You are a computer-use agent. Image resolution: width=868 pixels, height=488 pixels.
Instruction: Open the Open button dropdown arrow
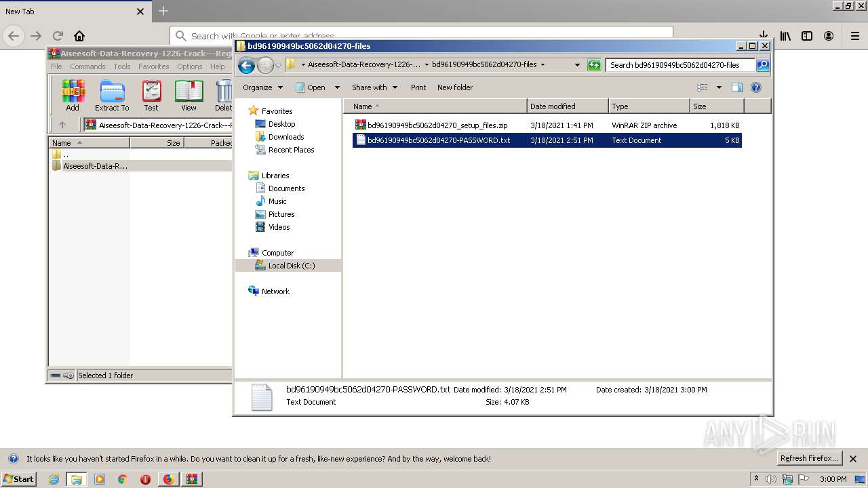pyautogui.click(x=337, y=87)
